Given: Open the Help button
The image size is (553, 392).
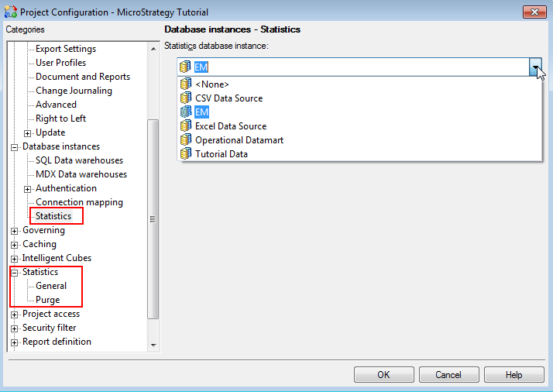Looking at the screenshot, I should point(513,375).
